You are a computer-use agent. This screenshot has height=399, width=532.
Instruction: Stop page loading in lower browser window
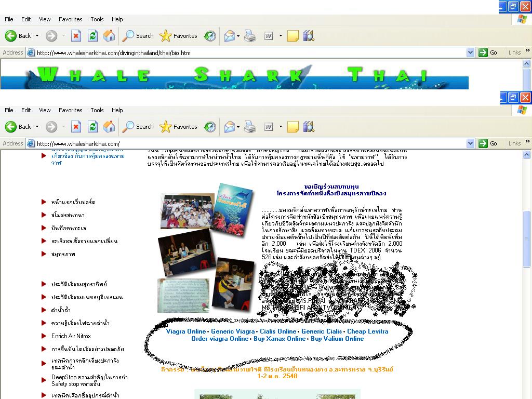[76, 127]
